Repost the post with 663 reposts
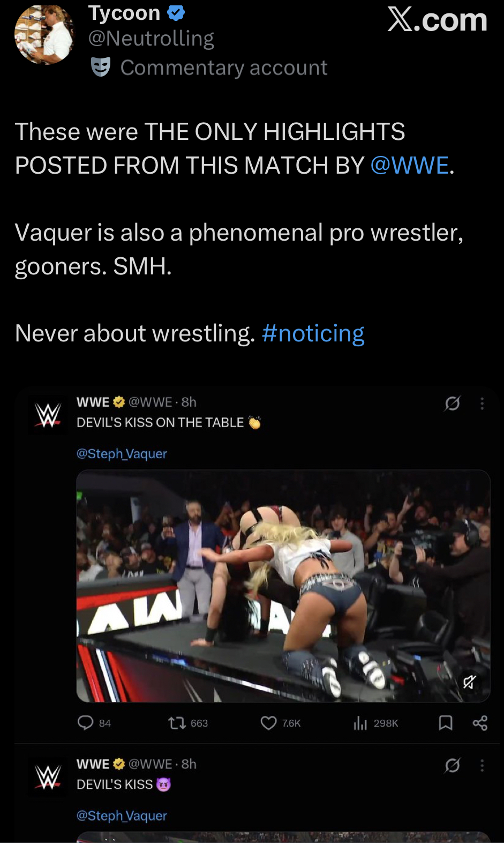504x843 pixels. pyautogui.click(x=187, y=723)
